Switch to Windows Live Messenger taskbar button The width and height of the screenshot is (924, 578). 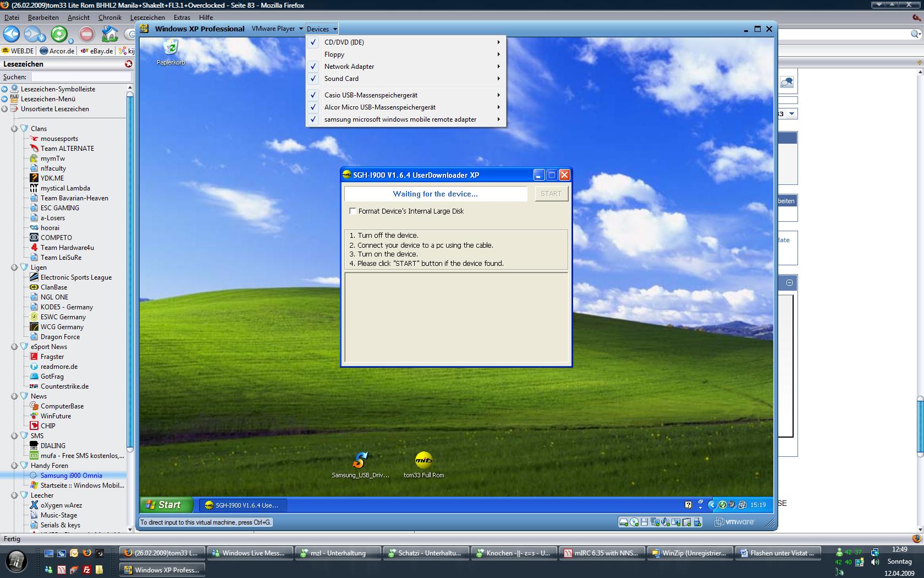[x=250, y=553]
